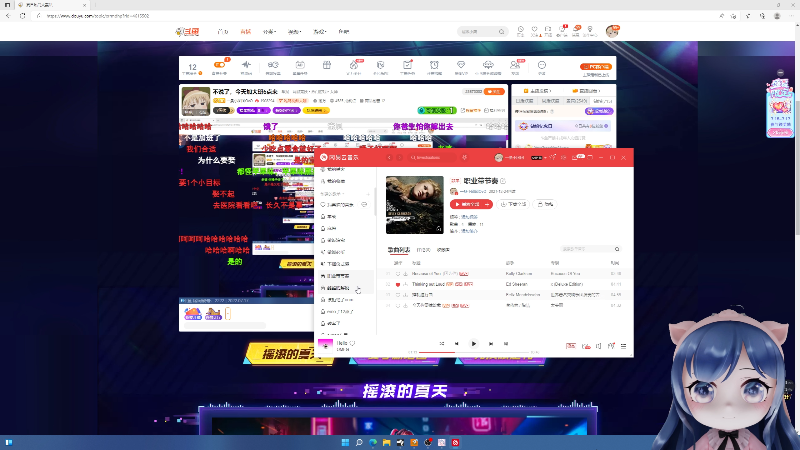
Task: Download the first song in the playlist
Action: point(405,274)
